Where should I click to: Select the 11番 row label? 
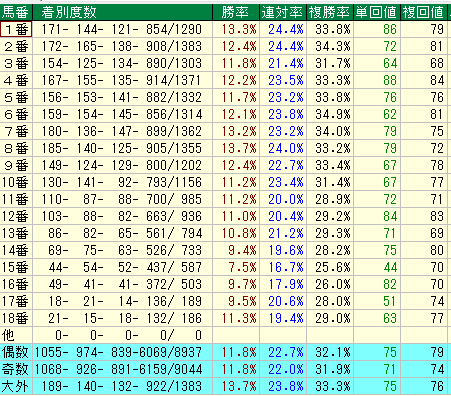coord(16,199)
